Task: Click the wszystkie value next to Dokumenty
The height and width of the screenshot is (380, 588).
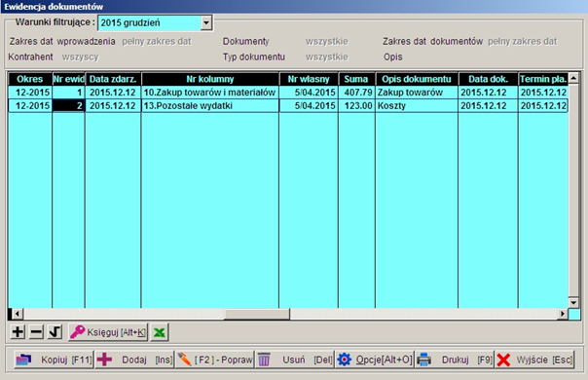Action: 327,41
